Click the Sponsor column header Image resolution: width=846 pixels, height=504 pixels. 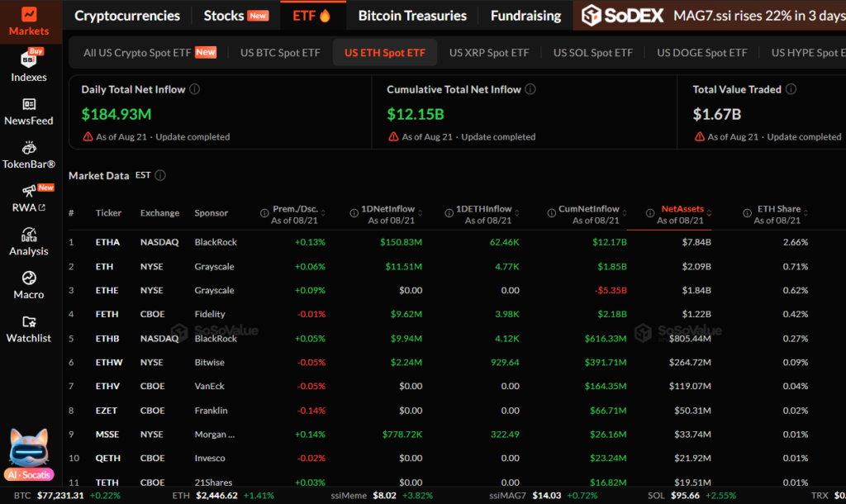(x=211, y=213)
